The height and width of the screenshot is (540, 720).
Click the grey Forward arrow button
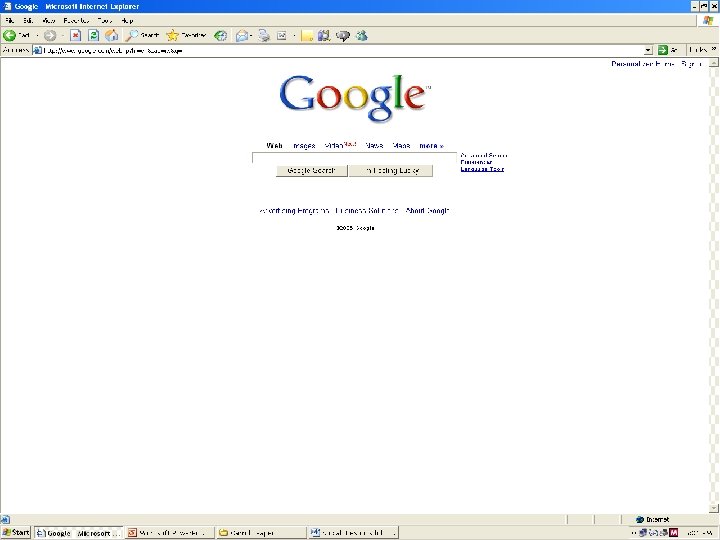pos(50,35)
